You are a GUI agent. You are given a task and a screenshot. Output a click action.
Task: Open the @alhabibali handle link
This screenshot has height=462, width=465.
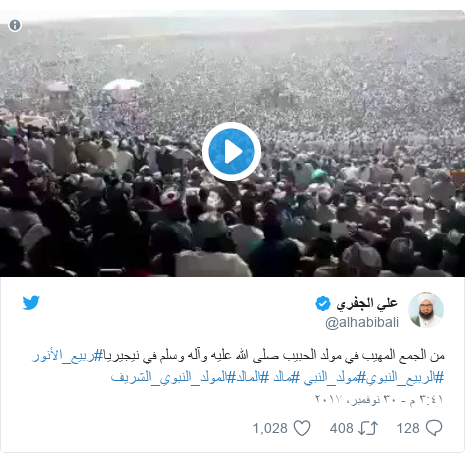tap(362, 322)
